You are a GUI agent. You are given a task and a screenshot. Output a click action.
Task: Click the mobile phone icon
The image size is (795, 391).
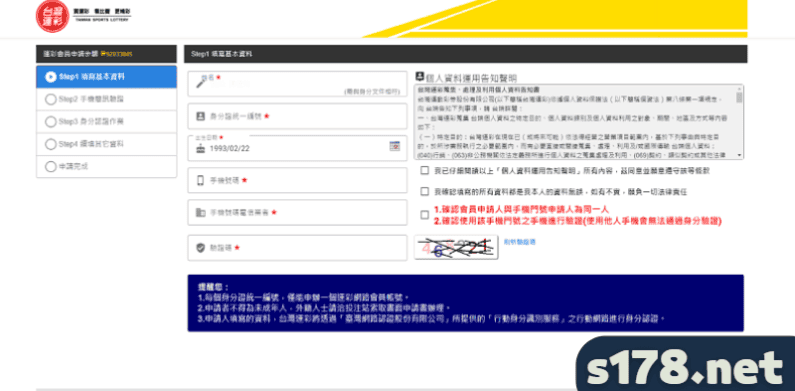click(x=200, y=181)
